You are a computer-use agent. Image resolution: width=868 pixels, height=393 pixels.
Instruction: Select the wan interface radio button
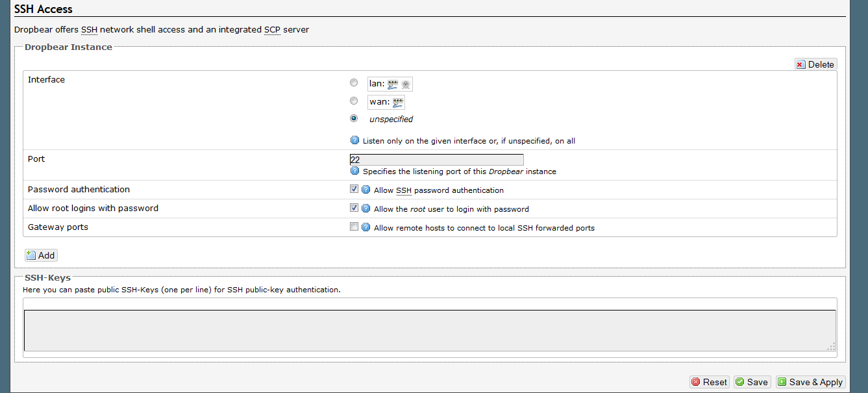tap(354, 101)
